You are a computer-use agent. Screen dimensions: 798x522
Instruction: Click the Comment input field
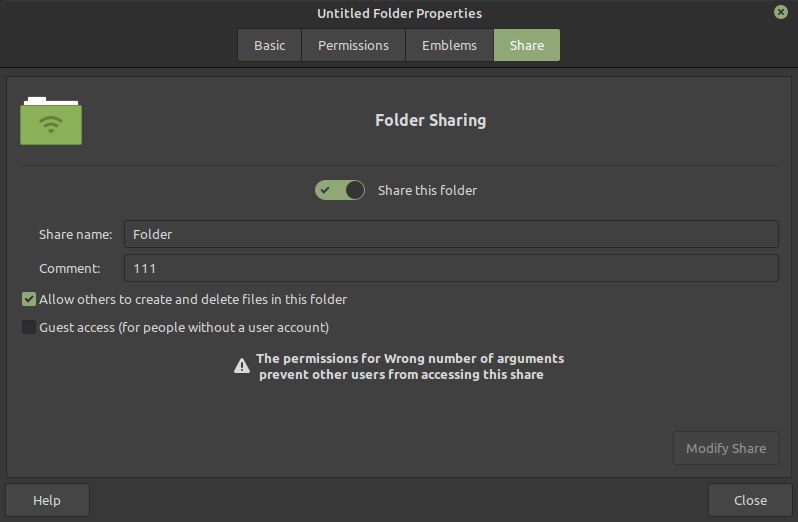tap(451, 268)
